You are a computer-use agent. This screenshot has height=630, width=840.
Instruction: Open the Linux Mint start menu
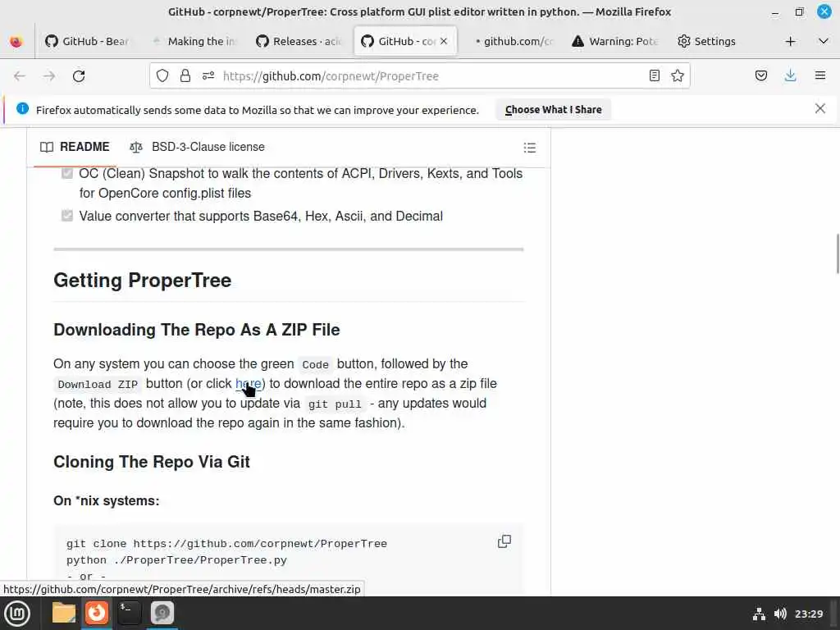point(17,614)
